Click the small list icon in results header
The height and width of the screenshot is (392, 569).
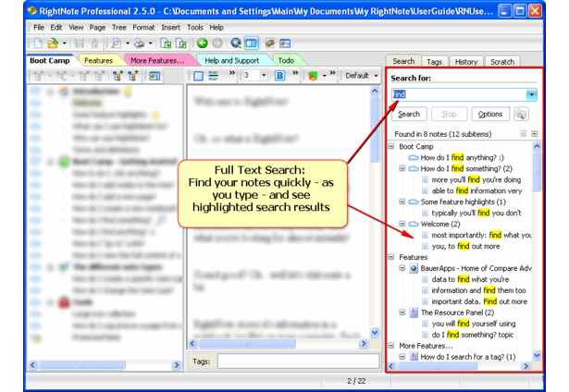point(523,134)
